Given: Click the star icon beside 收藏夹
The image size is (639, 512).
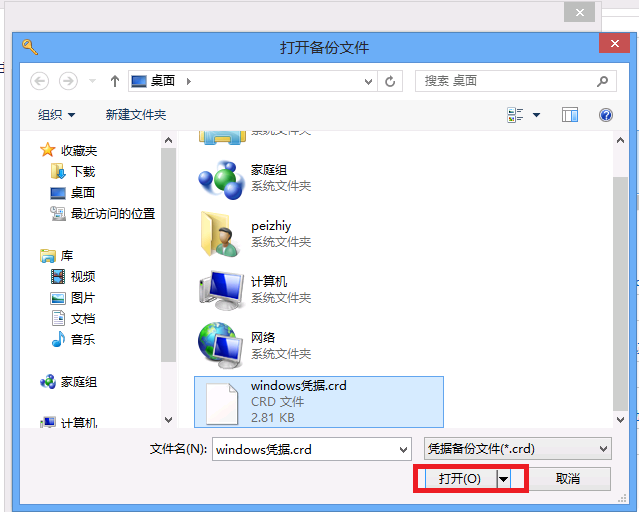Looking at the screenshot, I should click(48, 150).
